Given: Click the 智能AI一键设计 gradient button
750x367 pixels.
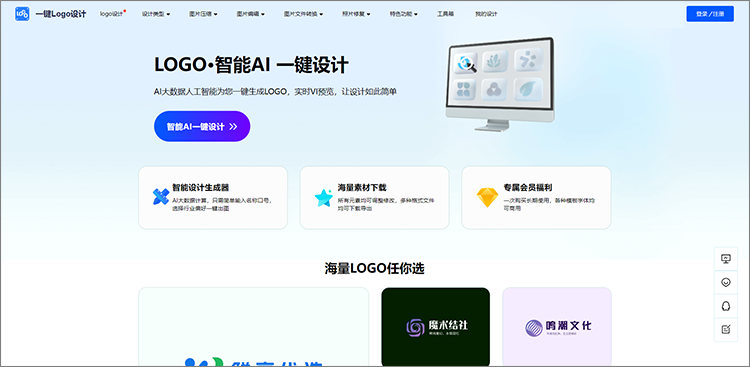Looking at the screenshot, I should point(202,126).
